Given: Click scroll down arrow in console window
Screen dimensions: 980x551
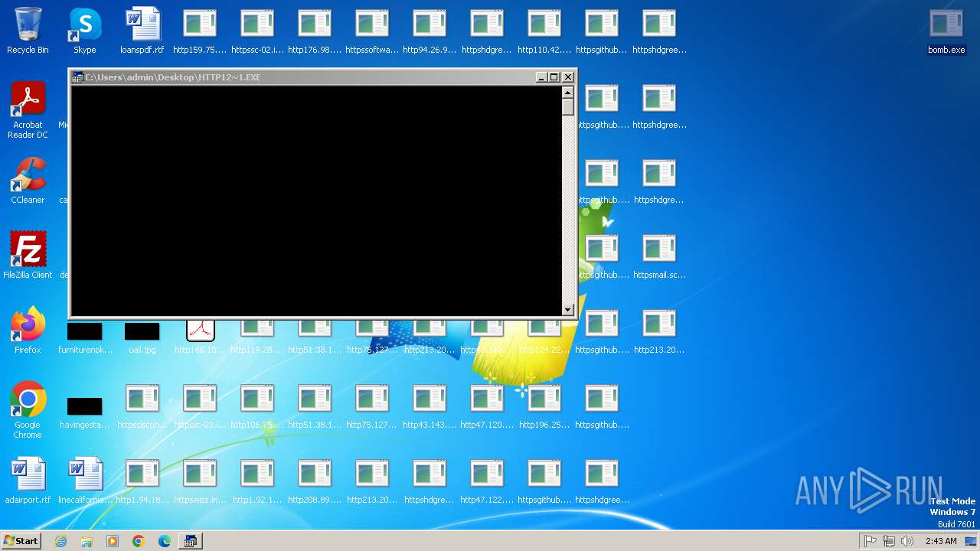Looking at the screenshot, I should pos(567,309).
